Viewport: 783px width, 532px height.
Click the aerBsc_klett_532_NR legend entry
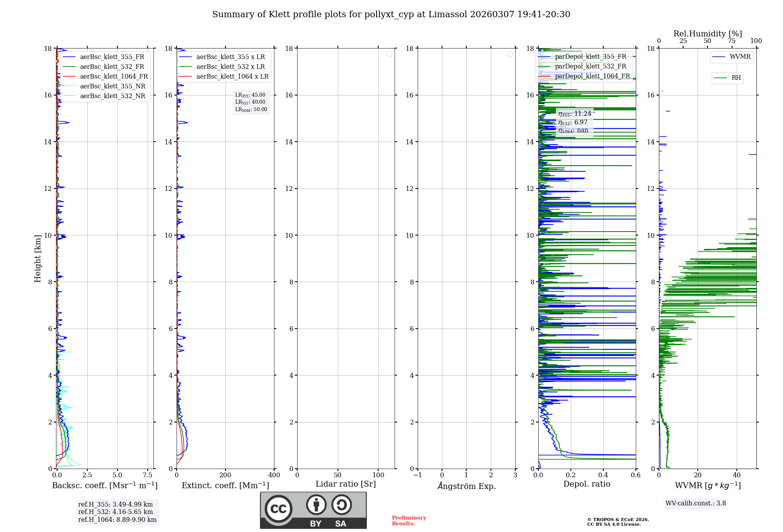click(112, 96)
